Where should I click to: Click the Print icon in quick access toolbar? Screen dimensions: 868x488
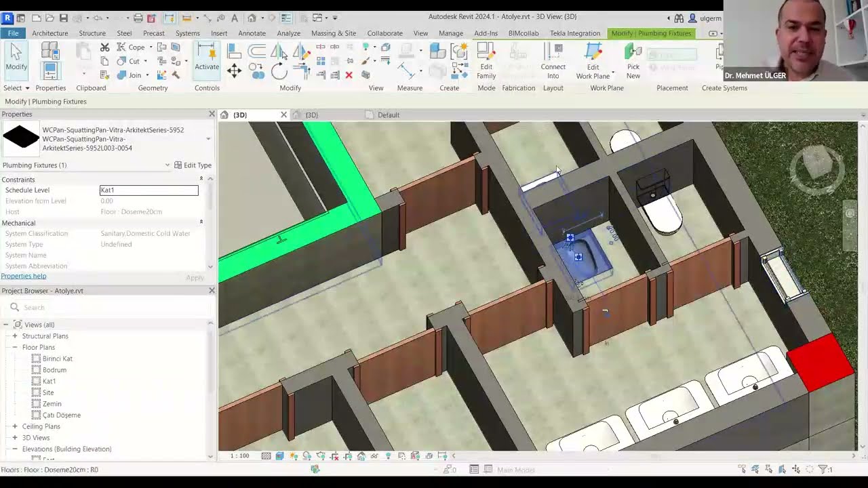pyautogui.click(x=138, y=18)
